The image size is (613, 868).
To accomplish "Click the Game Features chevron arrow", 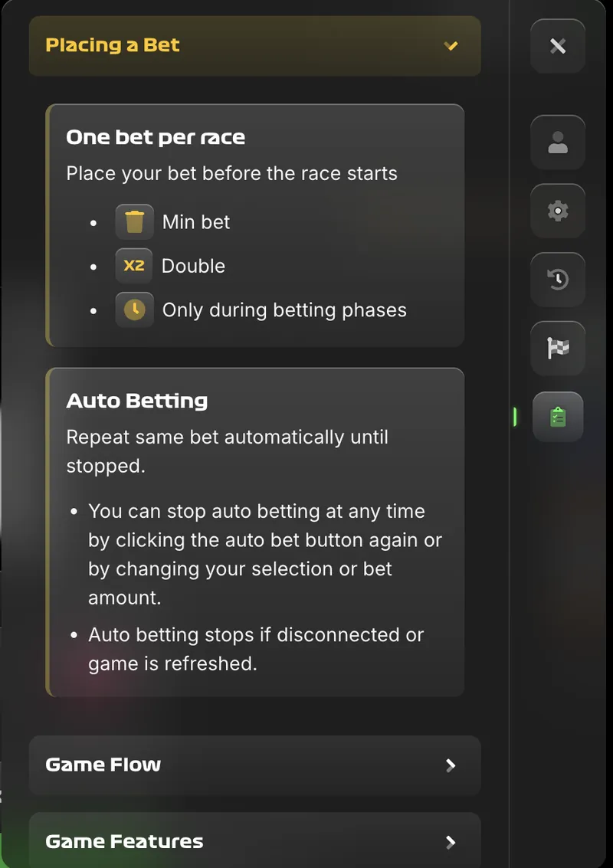I will 451,840.
